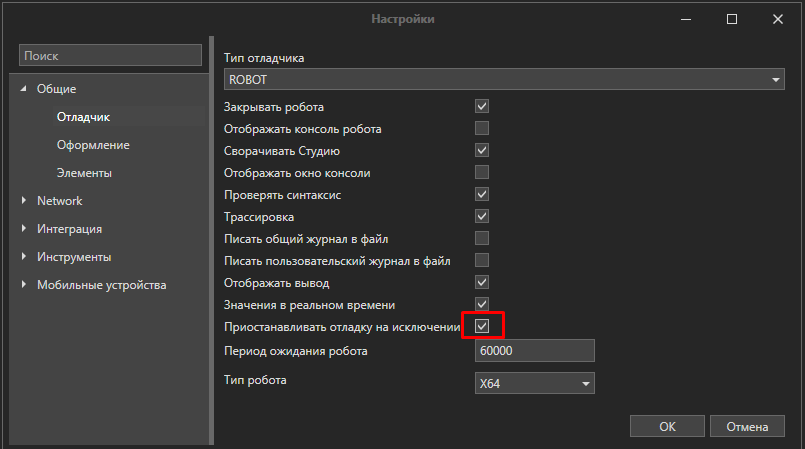Expand the Мобильные устройства section
The width and height of the screenshot is (805, 449).
click(x=23, y=285)
